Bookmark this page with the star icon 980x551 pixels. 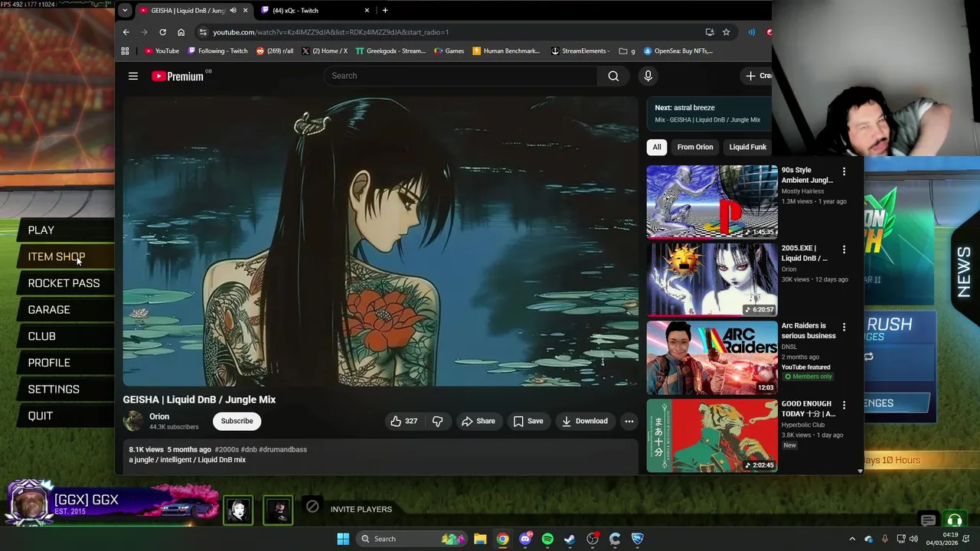726,32
